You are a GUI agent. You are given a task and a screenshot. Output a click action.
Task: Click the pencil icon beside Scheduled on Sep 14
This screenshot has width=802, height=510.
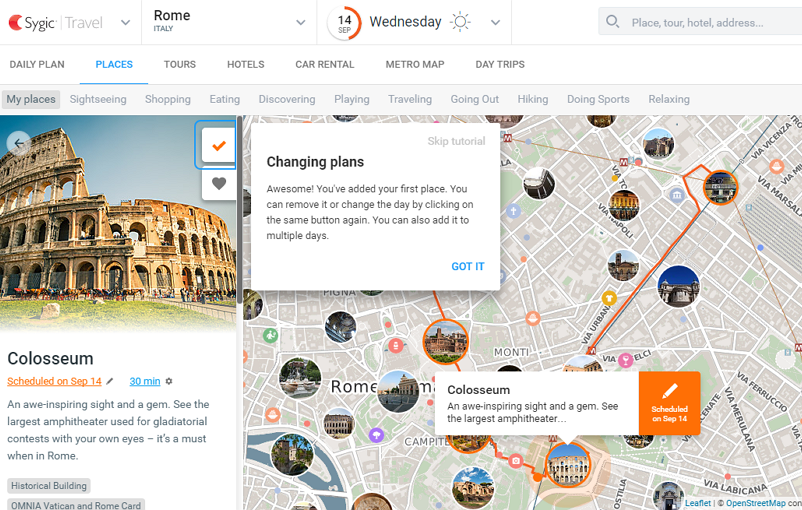tap(111, 381)
